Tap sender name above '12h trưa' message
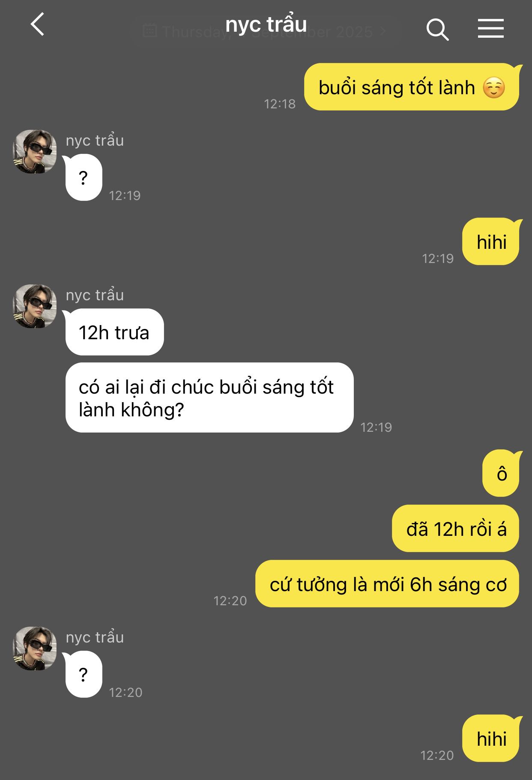Screen dimensions: 532x780 pos(95,295)
